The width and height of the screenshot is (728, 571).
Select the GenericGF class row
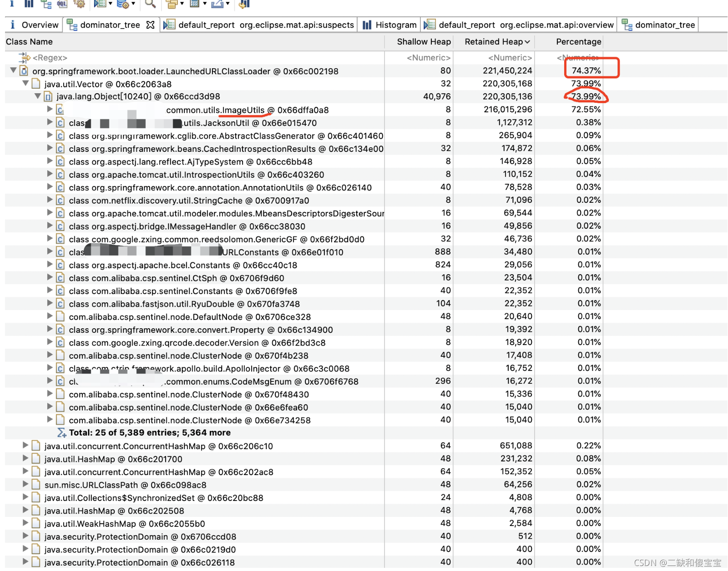(303, 239)
